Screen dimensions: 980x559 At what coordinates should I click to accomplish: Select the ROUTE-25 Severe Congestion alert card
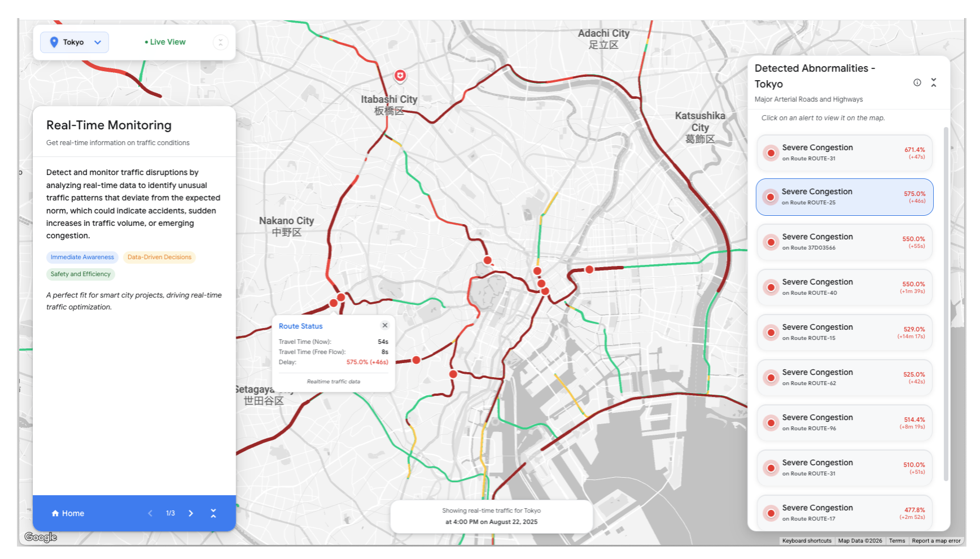(844, 196)
